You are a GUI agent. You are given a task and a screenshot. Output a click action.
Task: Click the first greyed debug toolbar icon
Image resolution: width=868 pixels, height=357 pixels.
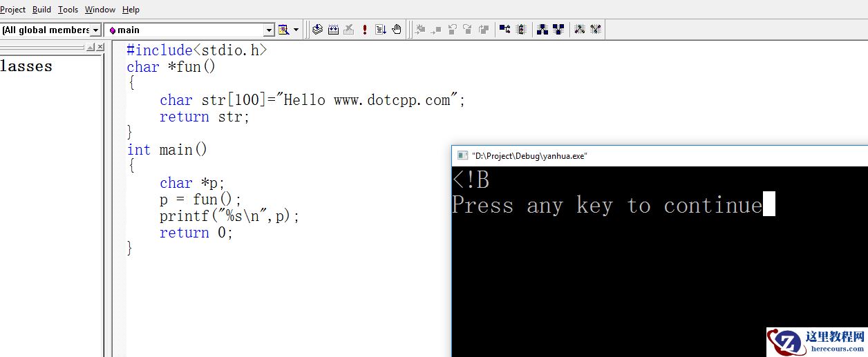pyautogui.click(x=420, y=30)
